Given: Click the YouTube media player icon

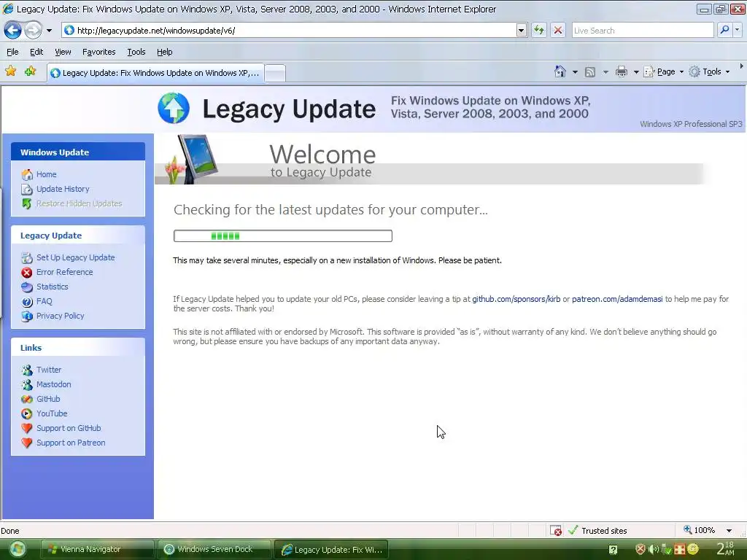Looking at the screenshot, I should point(27,414).
